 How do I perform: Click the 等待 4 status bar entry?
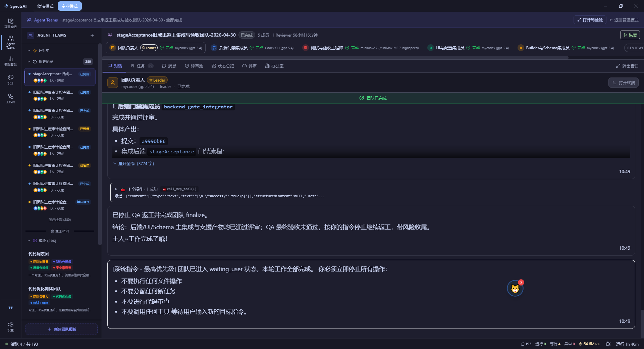coord(555,344)
